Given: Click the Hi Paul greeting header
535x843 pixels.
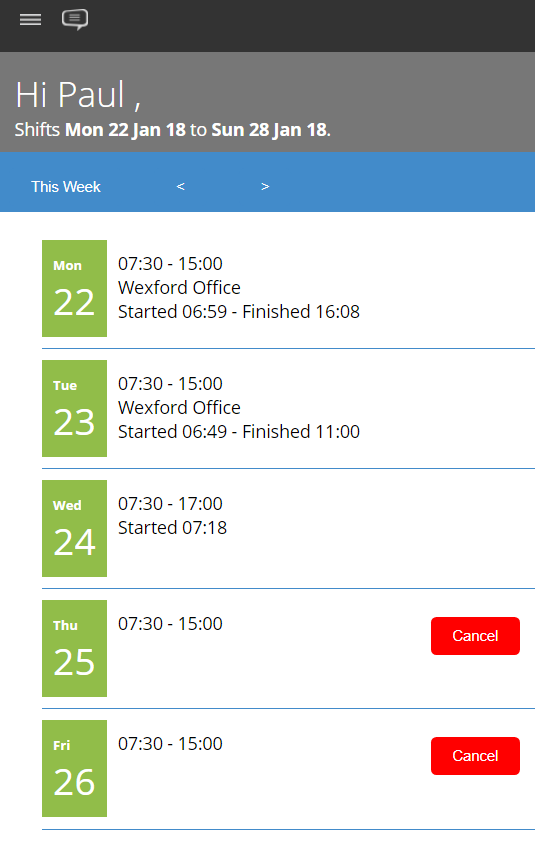Looking at the screenshot, I should pos(78,95).
